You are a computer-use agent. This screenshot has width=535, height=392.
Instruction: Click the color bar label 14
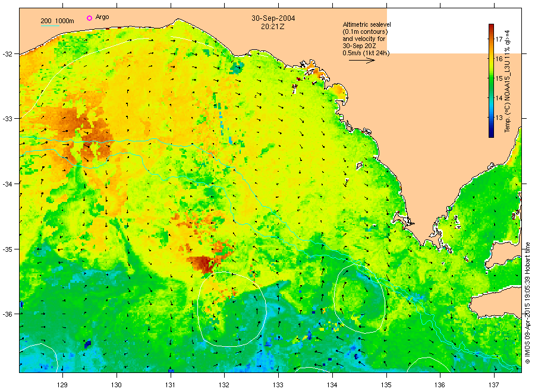[499, 98]
